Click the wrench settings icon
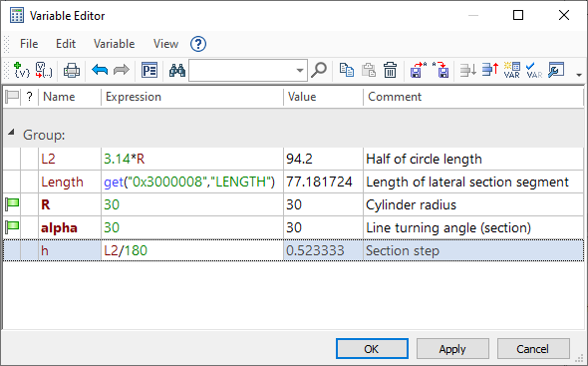The width and height of the screenshot is (588, 366). (556, 70)
